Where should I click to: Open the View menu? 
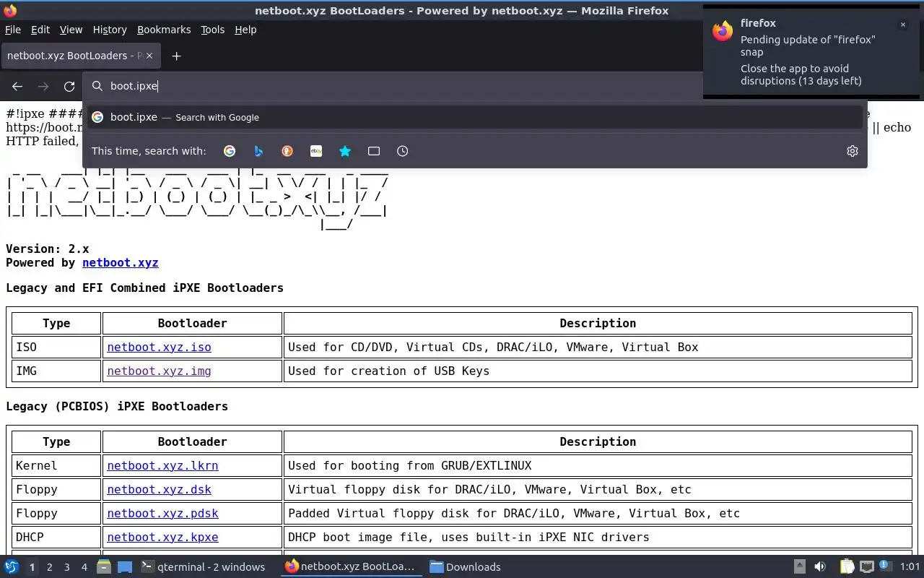pos(71,30)
